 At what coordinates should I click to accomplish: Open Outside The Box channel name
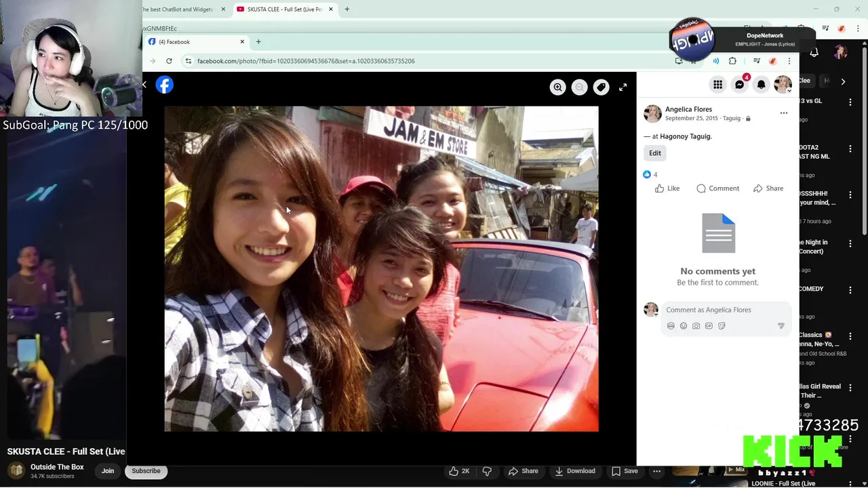click(57, 467)
